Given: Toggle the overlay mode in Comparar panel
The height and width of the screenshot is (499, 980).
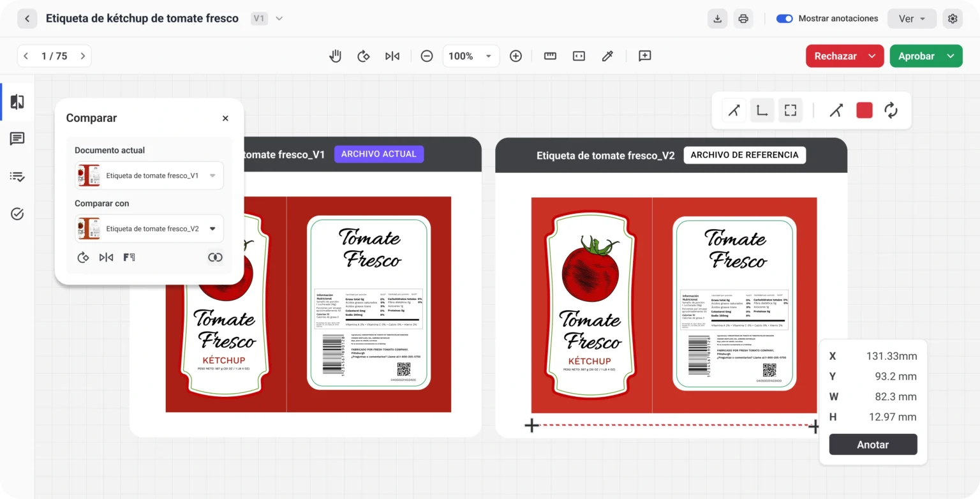Looking at the screenshot, I should (x=215, y=257).
